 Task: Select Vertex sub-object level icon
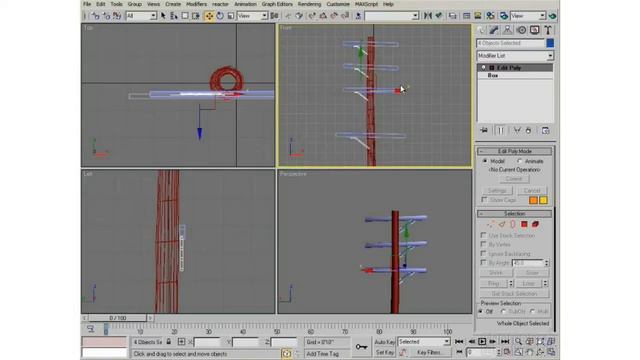point(491,224)
